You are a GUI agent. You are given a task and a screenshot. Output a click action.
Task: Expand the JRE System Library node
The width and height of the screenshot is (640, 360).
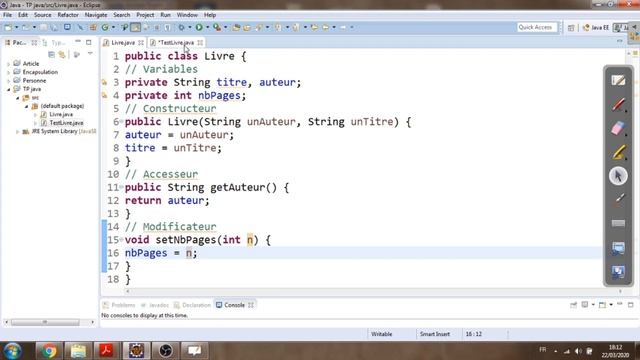pyautogui.click(x=18, y=131)
